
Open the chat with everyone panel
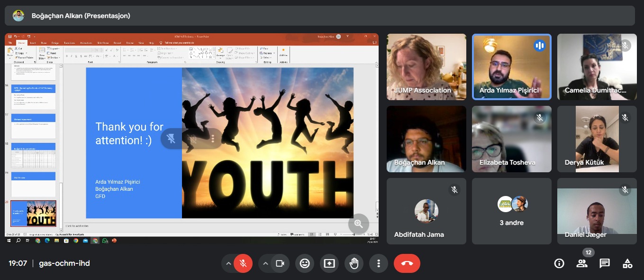click(605, 263)
